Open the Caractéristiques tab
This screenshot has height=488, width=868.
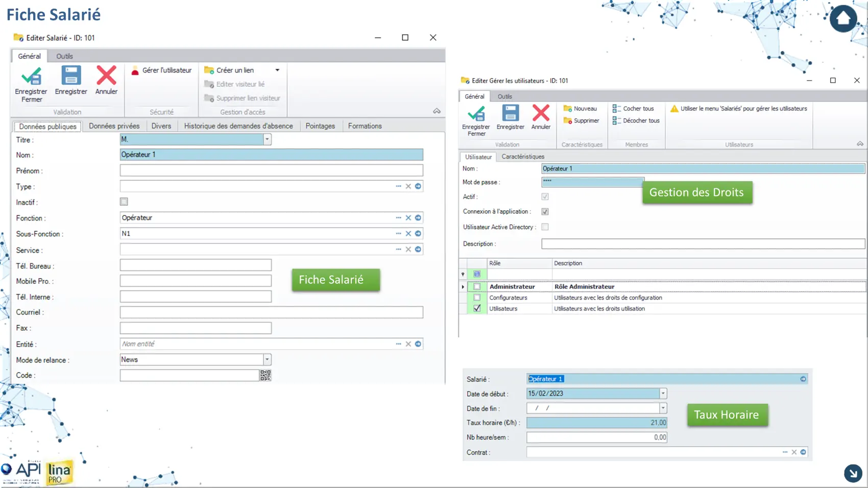[523, 157]
